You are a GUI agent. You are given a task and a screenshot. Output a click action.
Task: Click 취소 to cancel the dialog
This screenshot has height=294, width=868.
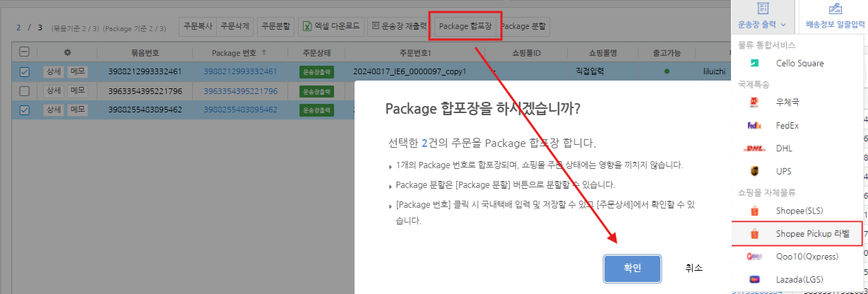point(694,269)
